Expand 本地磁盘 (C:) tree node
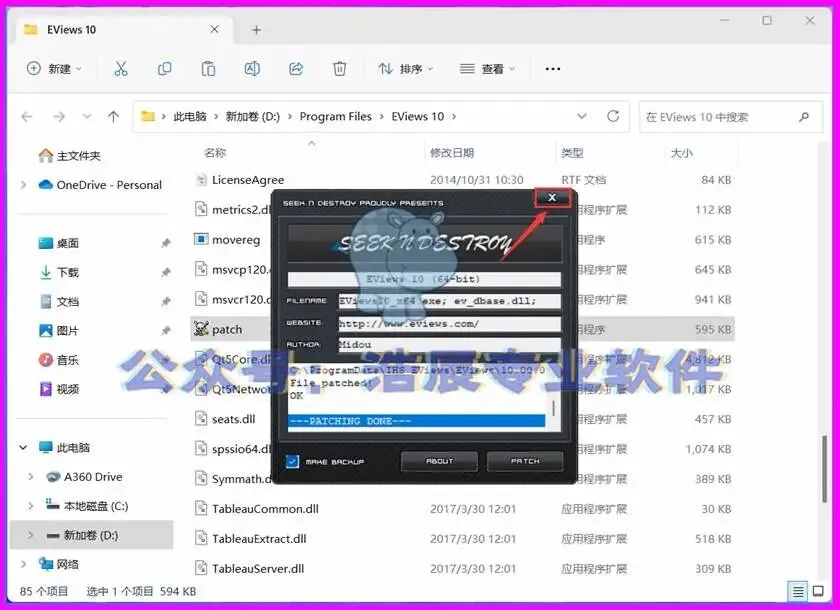Image resolution: width=840 pixels, height=610 pixels. pos(31,506)
